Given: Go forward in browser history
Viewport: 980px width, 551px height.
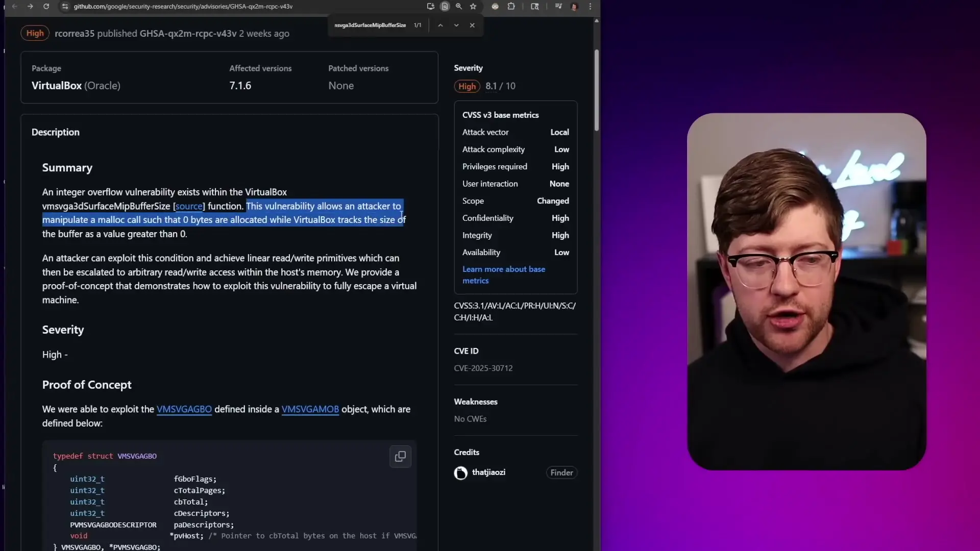Looking at the screenshot, I should pos(30,6).
